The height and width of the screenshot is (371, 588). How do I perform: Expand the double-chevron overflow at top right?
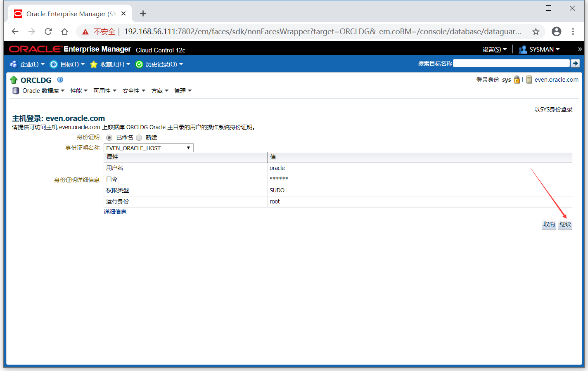coord(580,49)
